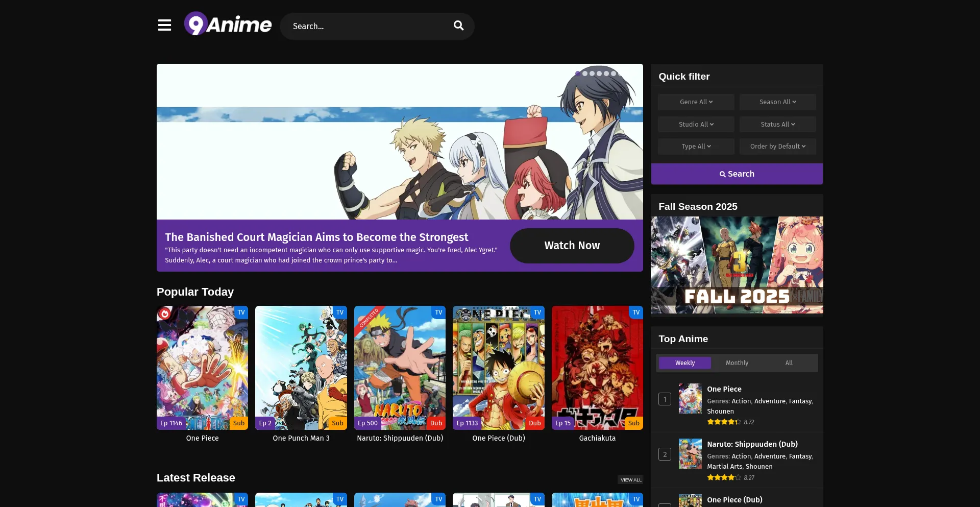
Task: Click the 9Anime logo
Action: tap(228, 24)
